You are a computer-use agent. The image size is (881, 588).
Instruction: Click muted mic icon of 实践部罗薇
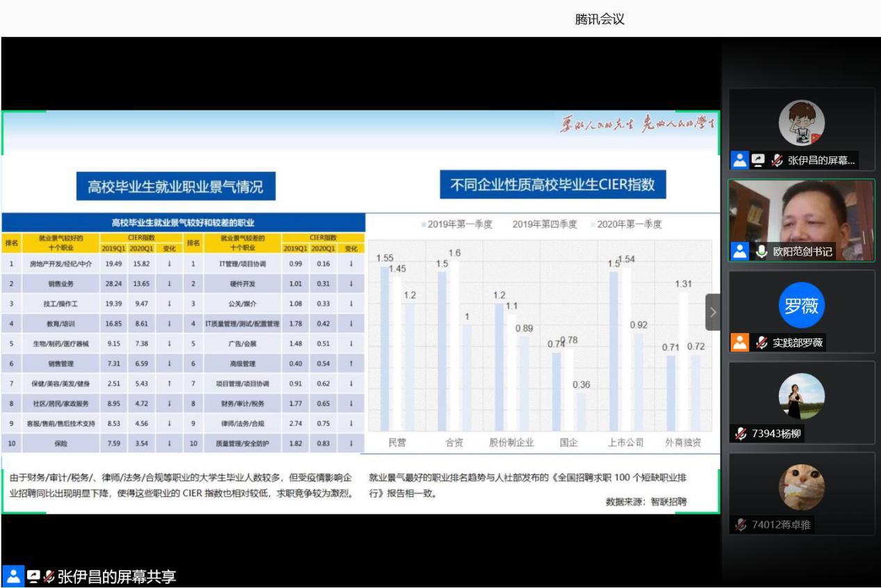pyautogui.click(x=761, y=343)
